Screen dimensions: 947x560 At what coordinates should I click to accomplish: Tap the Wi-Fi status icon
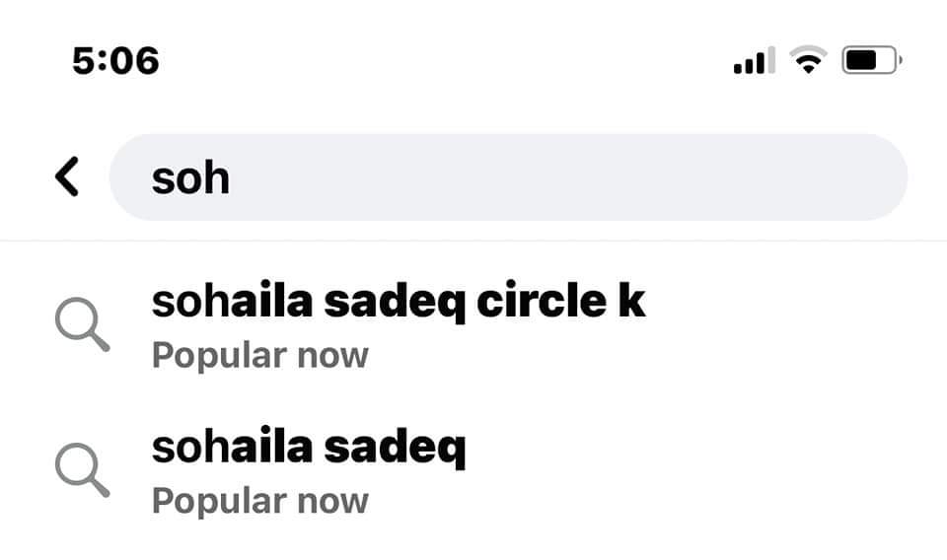pyautogui.click(x=809, y=61)
